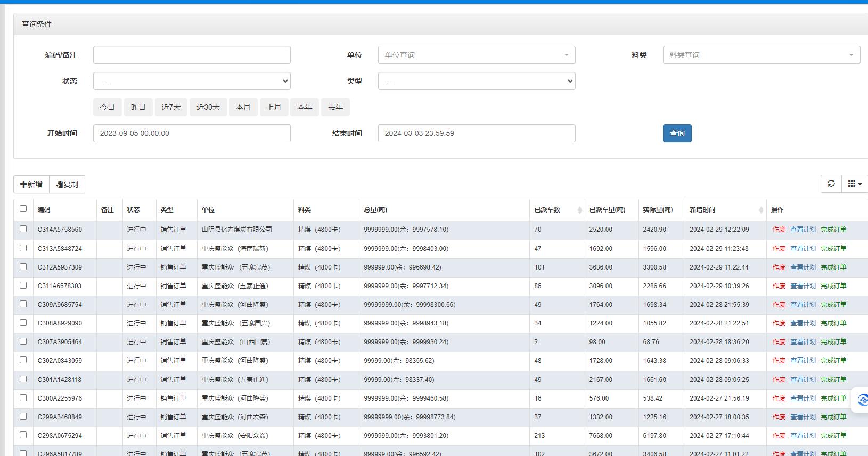This screenshot has height=456, width=868.
Task: Click 查看计划 for order C314A5758560
Action: (x=803, y=230)
